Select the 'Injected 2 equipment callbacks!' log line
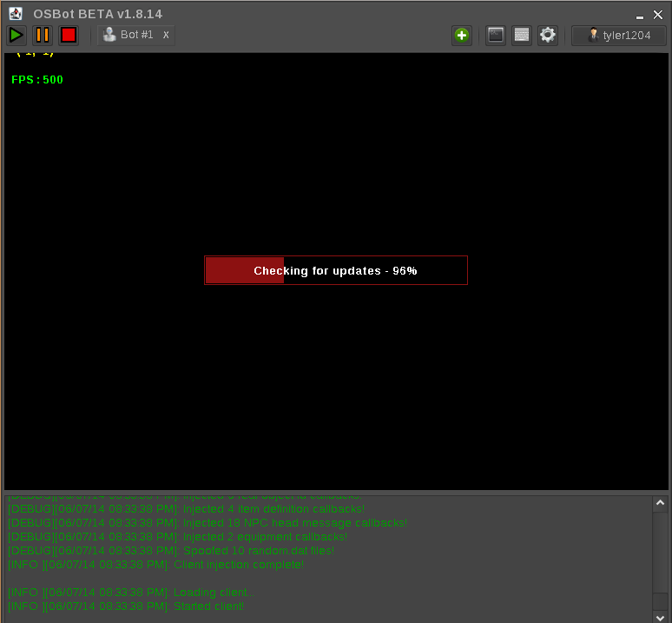This screenshot has width=672, height=623. 178,537
